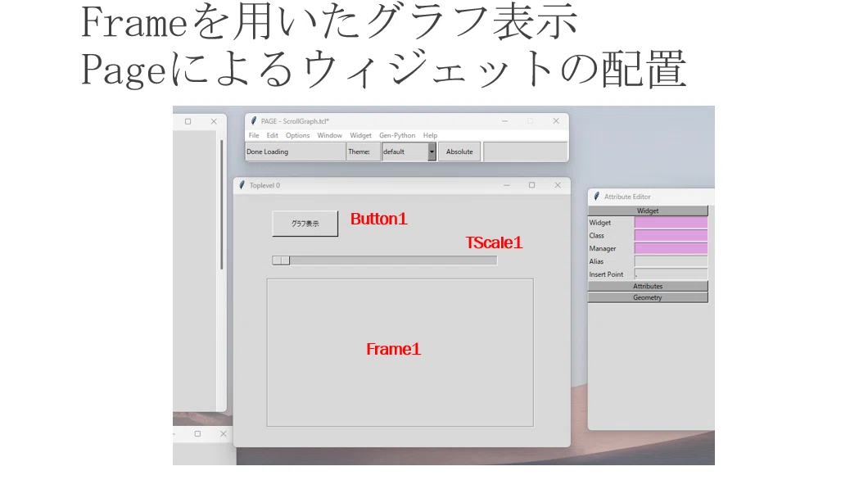Click the Done Loading status field

296,152
